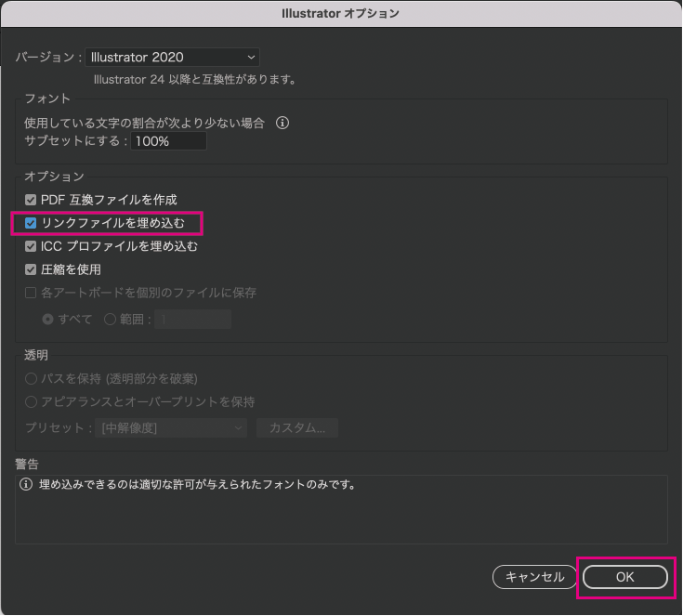
Task: Check 各アートボードを個別のファイルに保存 checkbox
Action: 31,293
